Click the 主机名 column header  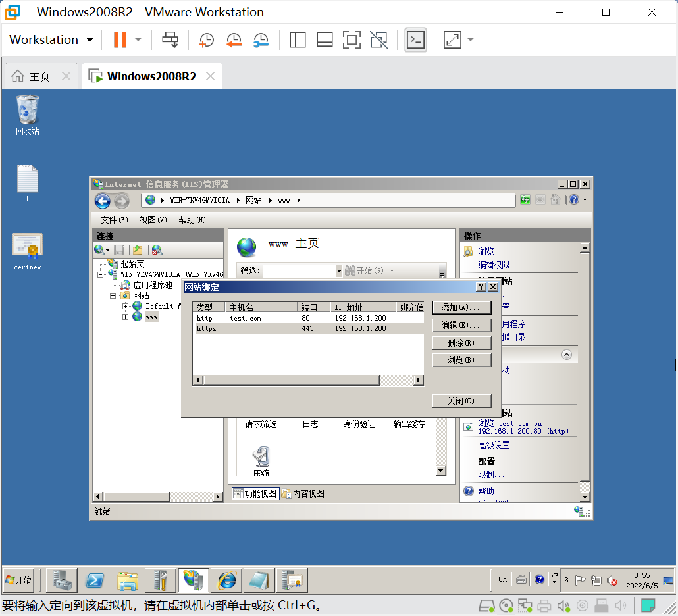[x=261, y=307]
